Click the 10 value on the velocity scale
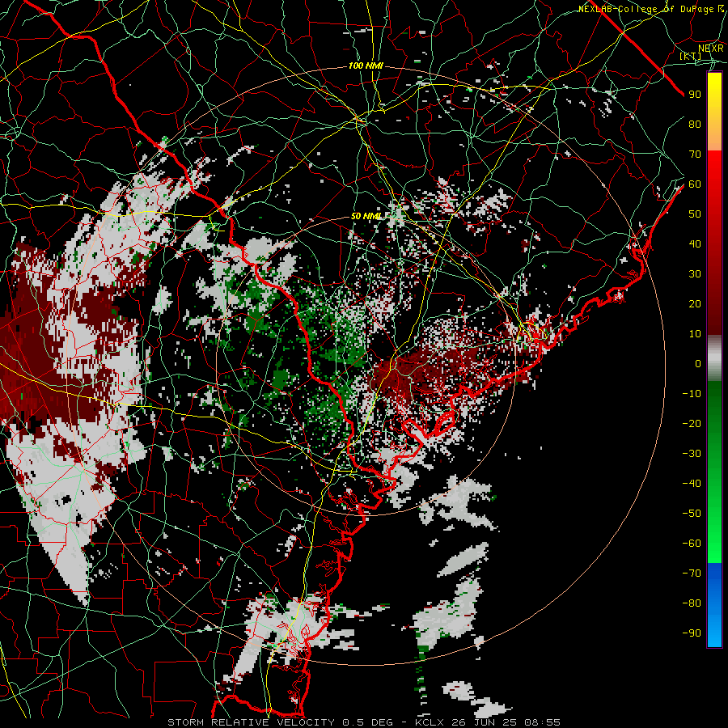Screen dimensions: 728x728 (695, 334)
